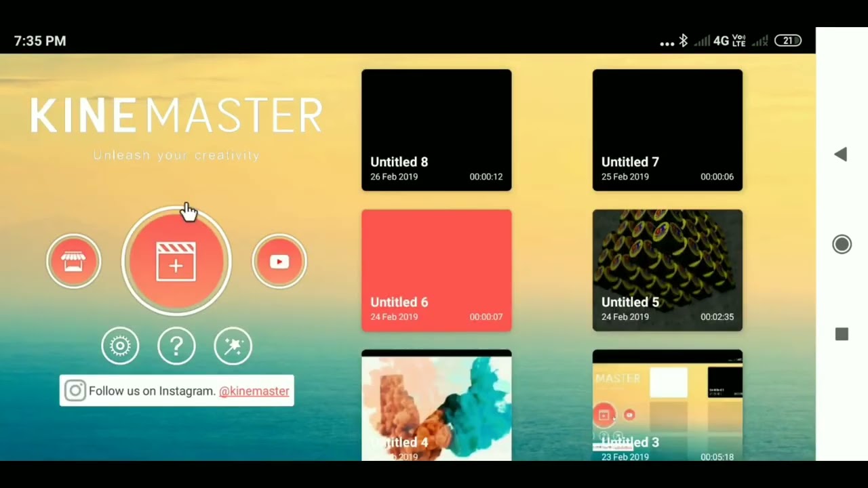This screenshot has width=868, height=488.
Task: Follow the @kinemaster Instagram link
Action: coord(254,391)
